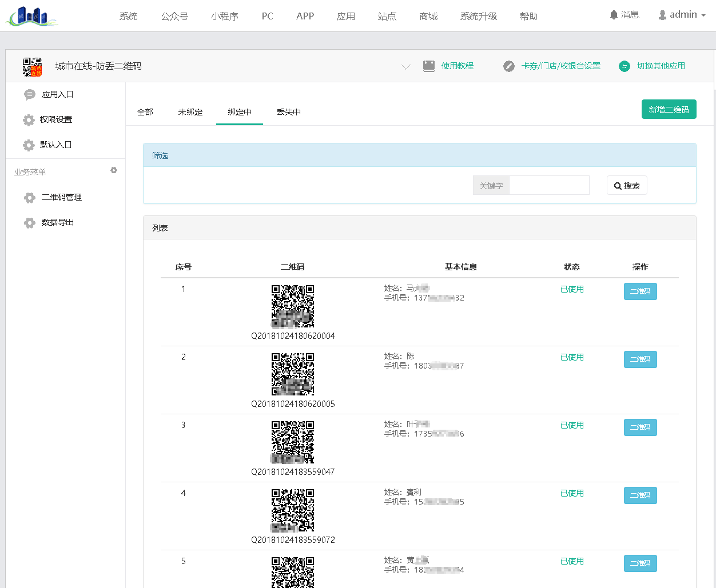Click the code text Q20181024183559047
716x588 pixels.
click(x=293, y=472)
